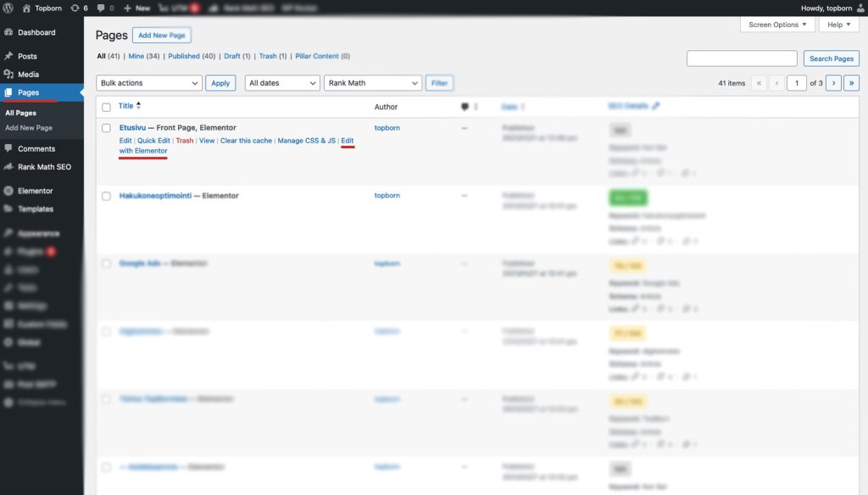
Task: Filter by Pillar Content
Action: coord(317,56)
